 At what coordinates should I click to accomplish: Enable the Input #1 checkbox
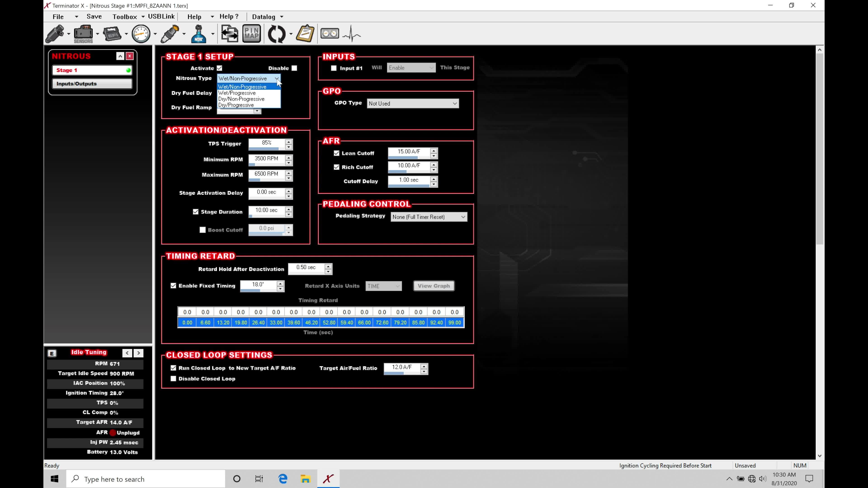click(334, 68)
